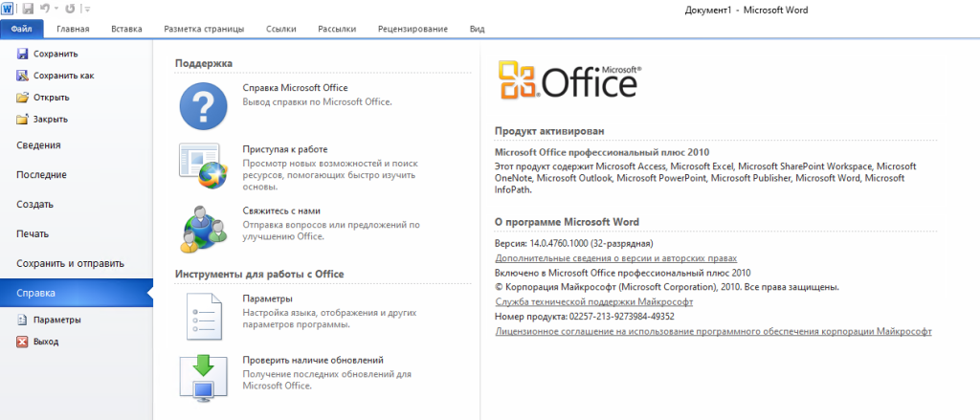Open Служба технической поддержки Майкрософт link

[594, 302]
